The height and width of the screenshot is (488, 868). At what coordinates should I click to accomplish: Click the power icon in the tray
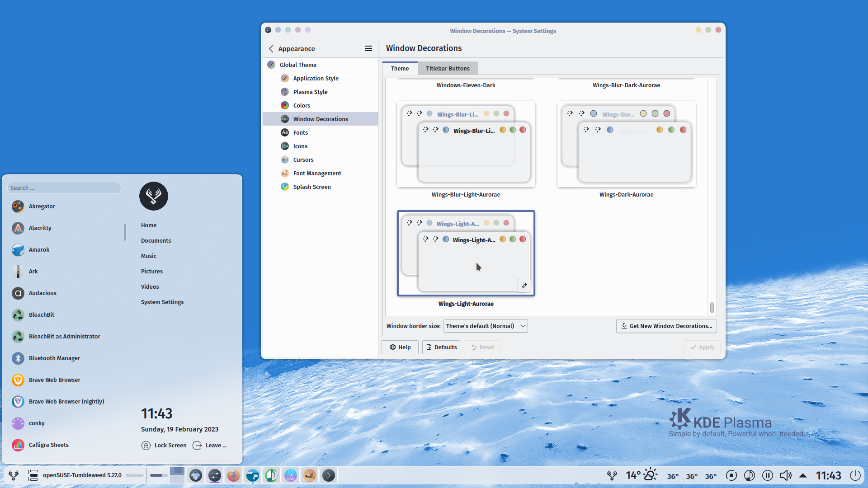(855, 475)
